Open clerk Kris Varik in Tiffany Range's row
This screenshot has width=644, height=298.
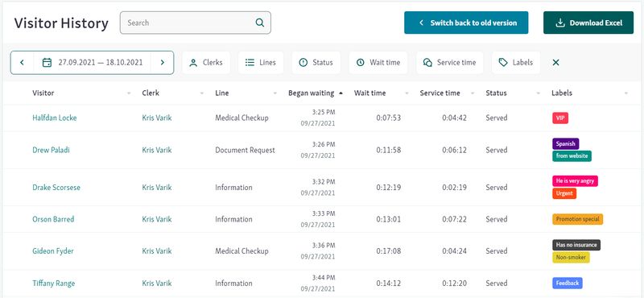pyautogui.click(x=157, y=284)
